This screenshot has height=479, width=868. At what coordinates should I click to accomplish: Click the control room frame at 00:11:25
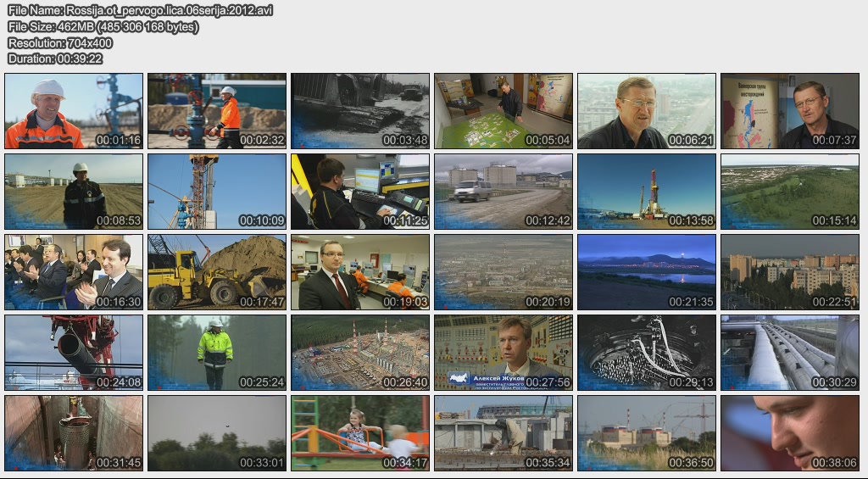[x=360, y=192]
